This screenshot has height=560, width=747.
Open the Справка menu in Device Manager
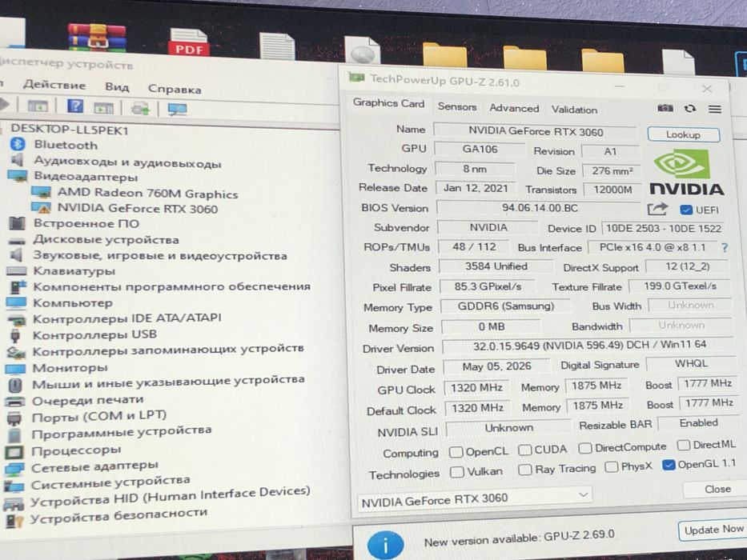click(175, 89)
